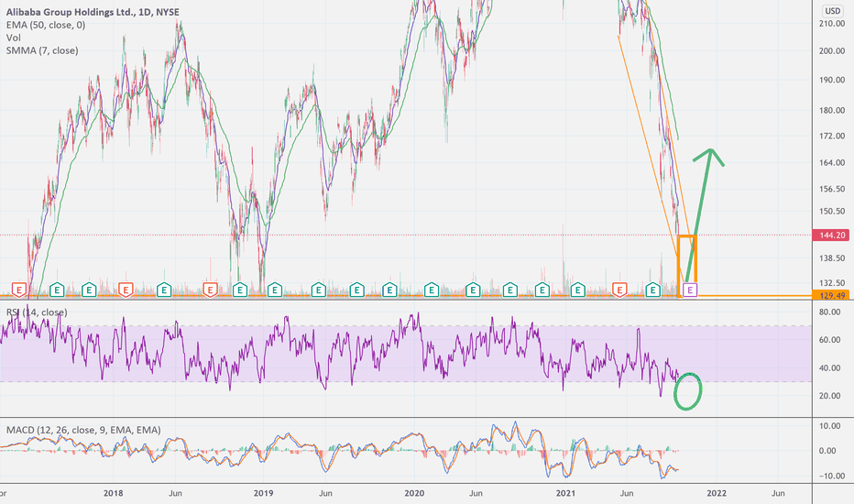The width and height of the screenshot is (854, 504).
Task: Click the green earnings marker above Jun 2019
Action: [319, 290]
